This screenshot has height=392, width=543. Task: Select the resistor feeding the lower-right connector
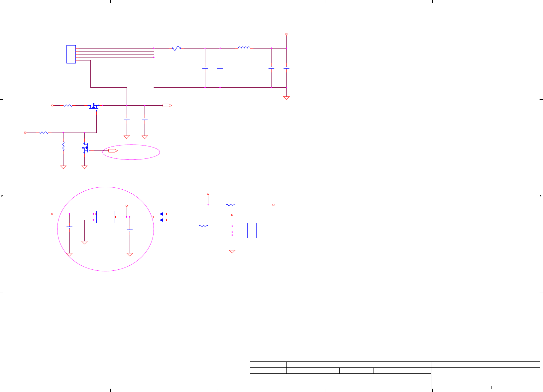pos(203,226)
